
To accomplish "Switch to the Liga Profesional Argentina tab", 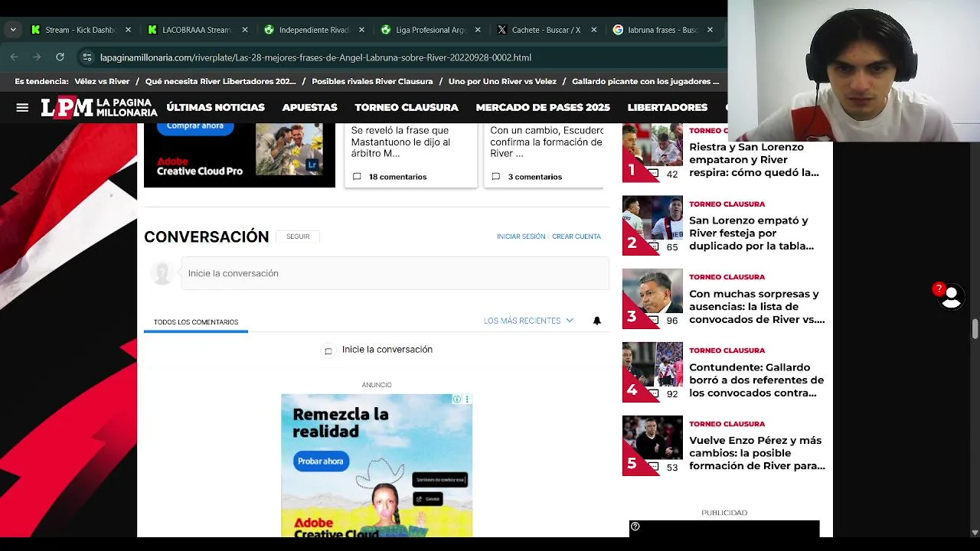I will click(423, 30).
